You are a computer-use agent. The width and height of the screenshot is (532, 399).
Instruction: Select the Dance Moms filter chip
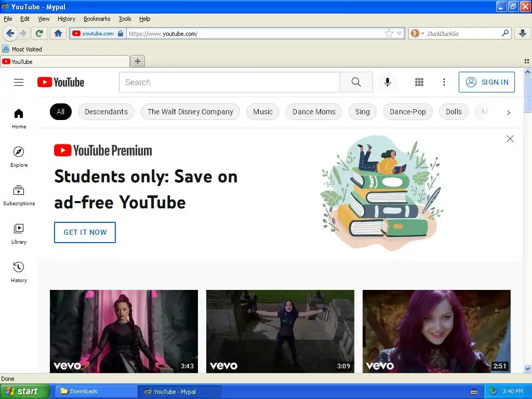314,112
